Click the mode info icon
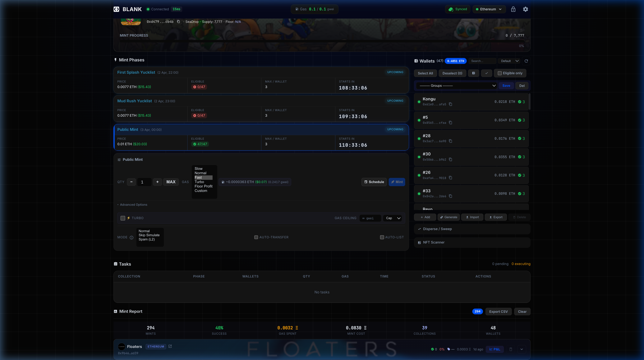 (131, 237)
